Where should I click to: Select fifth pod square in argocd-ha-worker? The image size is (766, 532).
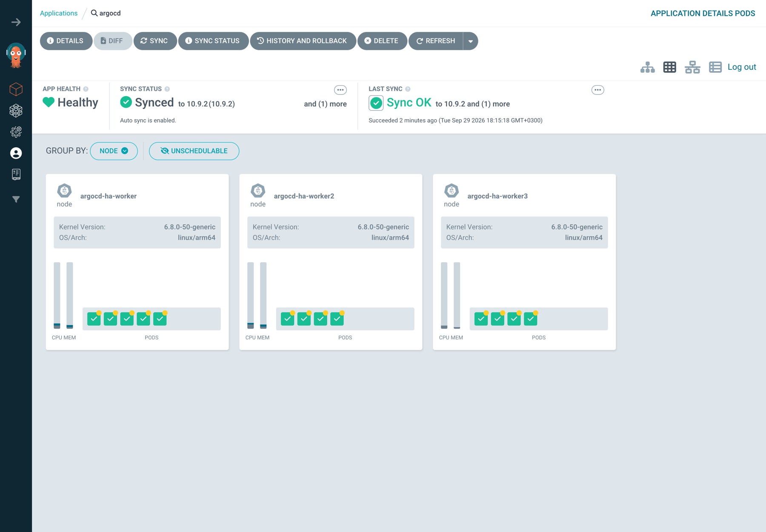[x=160, y=319]
